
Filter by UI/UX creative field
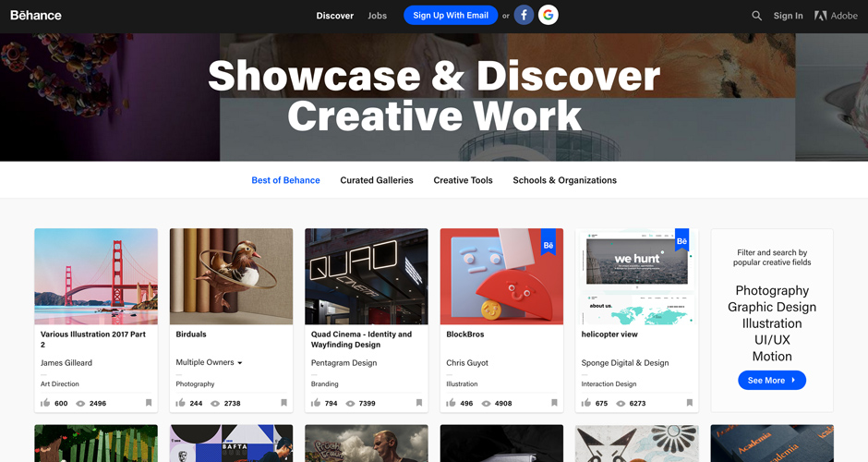click(772, 340)
